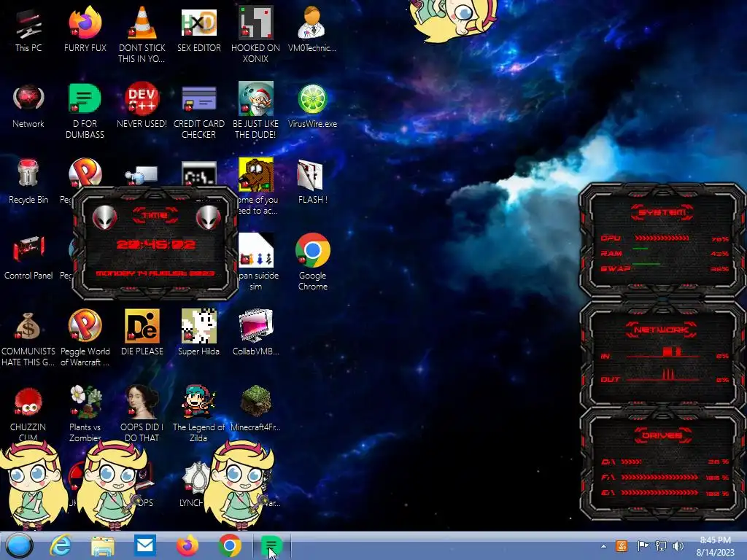Viewport: 747px width, 560px height.
Task: Select the Plants vs Zombies shortcut
Action: 85,402
